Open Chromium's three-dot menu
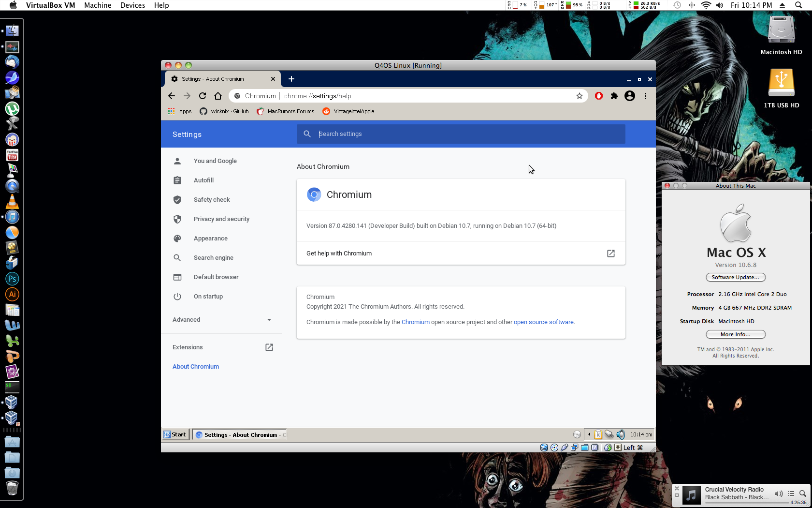Image resolution: width=812 pixels, height=508 pixels. pos(645,96)
